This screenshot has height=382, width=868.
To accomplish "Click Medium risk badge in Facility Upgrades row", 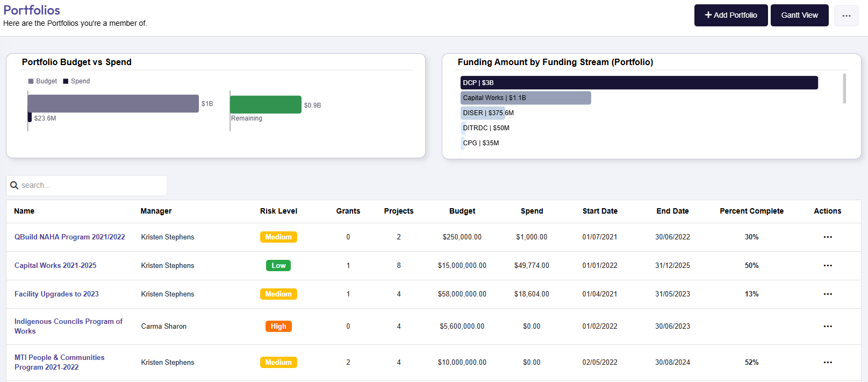I will click(278, 294).
